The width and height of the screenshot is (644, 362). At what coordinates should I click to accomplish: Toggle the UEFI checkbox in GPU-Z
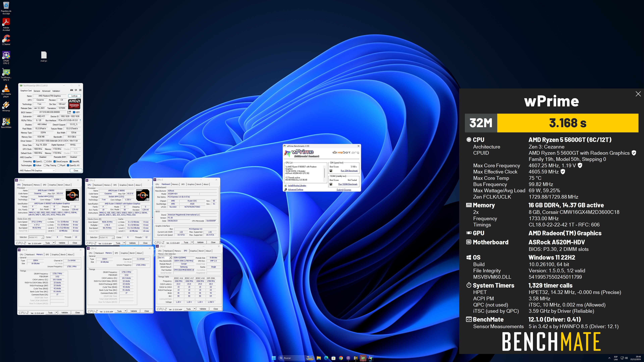(x=74, y=112)
